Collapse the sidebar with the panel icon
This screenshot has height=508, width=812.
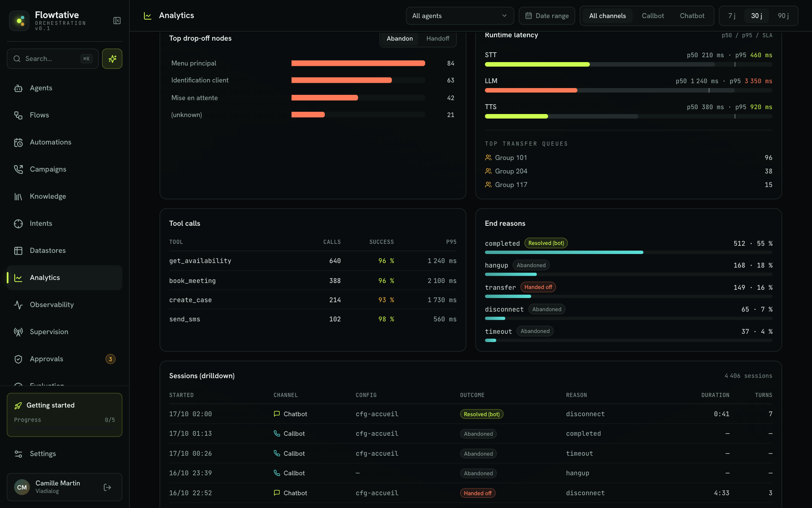pos(117,21)
